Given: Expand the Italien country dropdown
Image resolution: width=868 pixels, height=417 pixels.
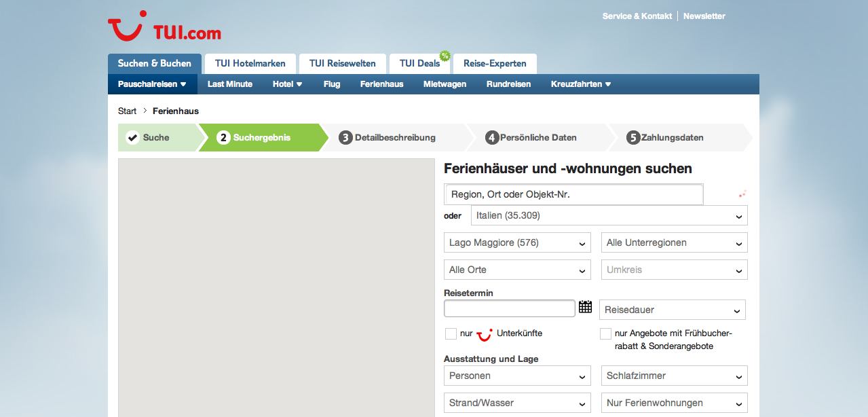Looking at the screenshot, I should (609, 216).
